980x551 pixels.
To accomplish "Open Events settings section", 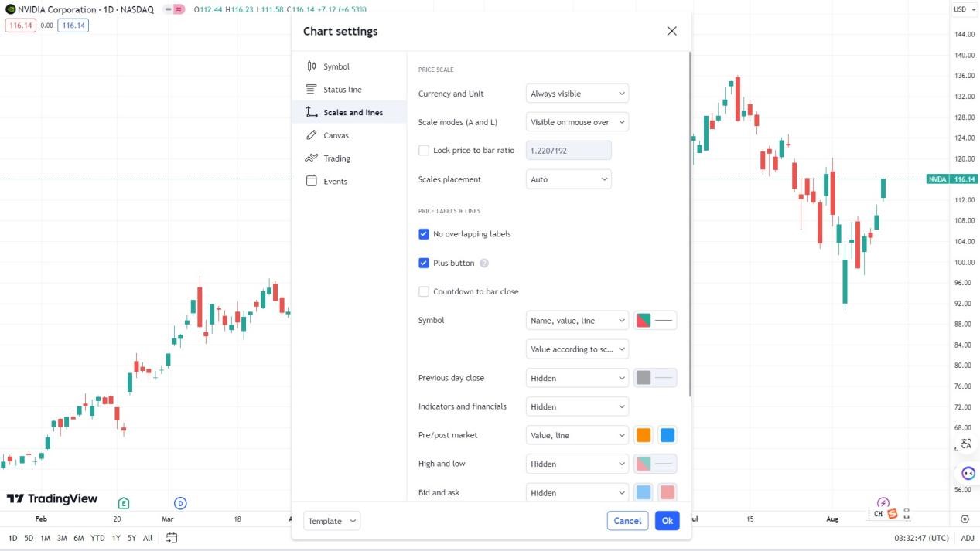I will (x=335, y=182).
